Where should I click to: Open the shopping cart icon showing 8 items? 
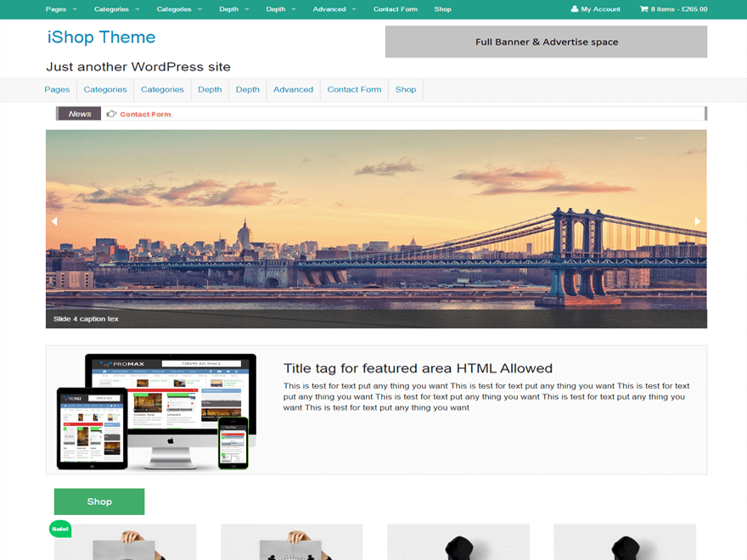pos(643,9)
